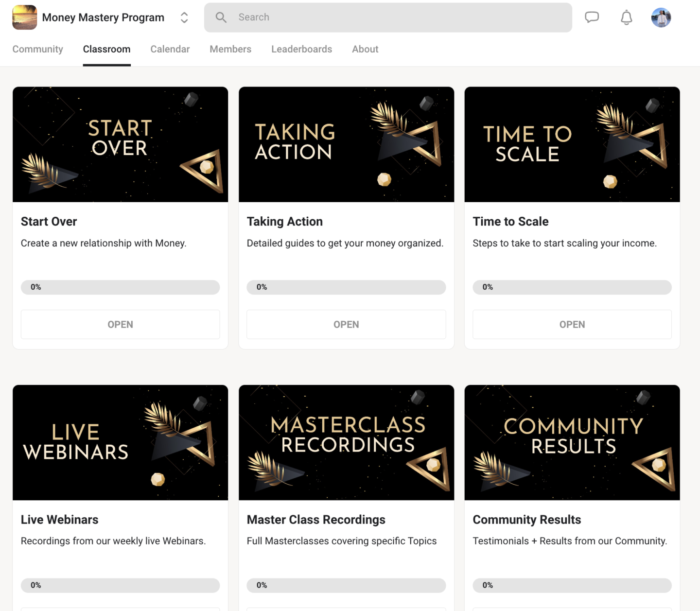Viewport: 700px width, 611px height.
Task: View the Leaderboards tab
Action: [x=301, y=49]
